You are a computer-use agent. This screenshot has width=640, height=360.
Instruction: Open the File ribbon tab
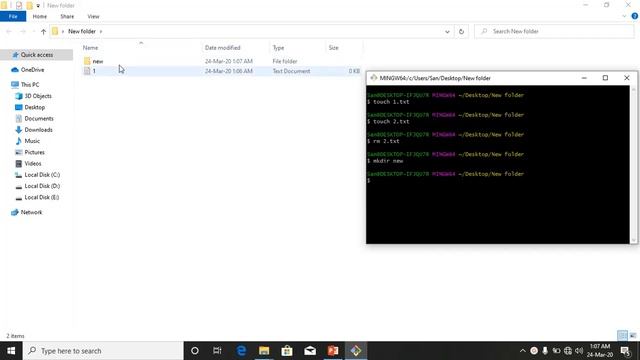[x=13, y=16]
